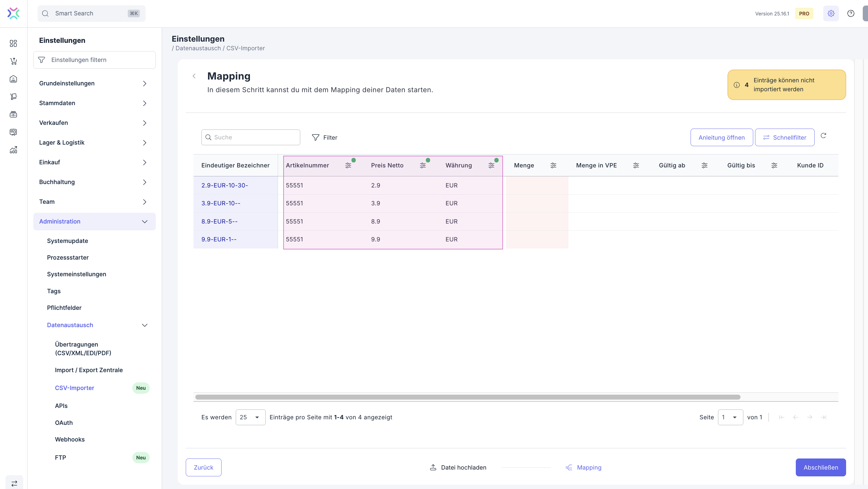This screenshot has width=868, height=489.
Task: Open Gültig ab column mapping icon
Action: coord(704,165)
